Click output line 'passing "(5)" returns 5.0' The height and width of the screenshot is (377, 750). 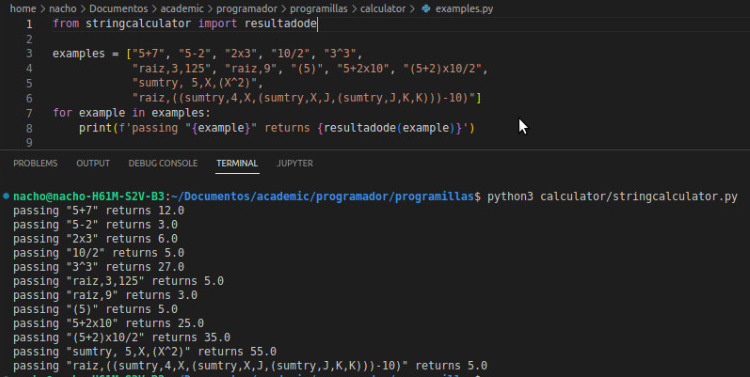[x=95, y=309]
